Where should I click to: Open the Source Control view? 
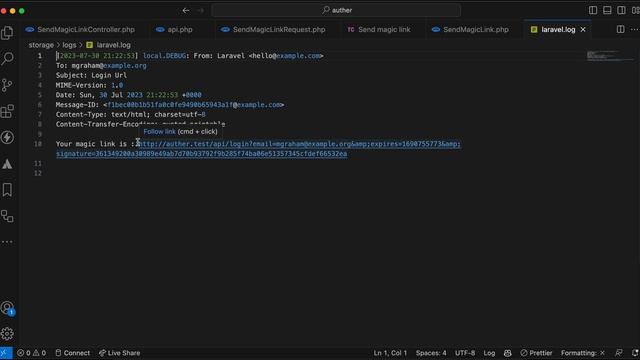tap(7, 85)
